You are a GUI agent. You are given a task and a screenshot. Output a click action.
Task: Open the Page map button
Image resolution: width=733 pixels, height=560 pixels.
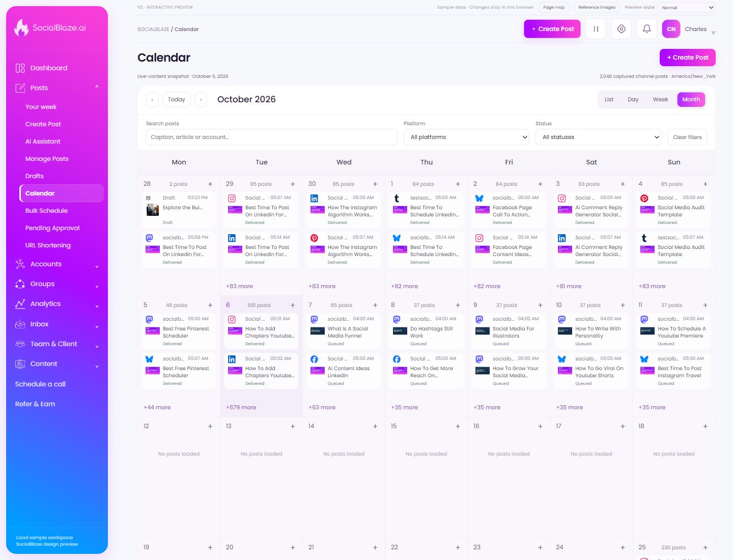click(554, 7)
